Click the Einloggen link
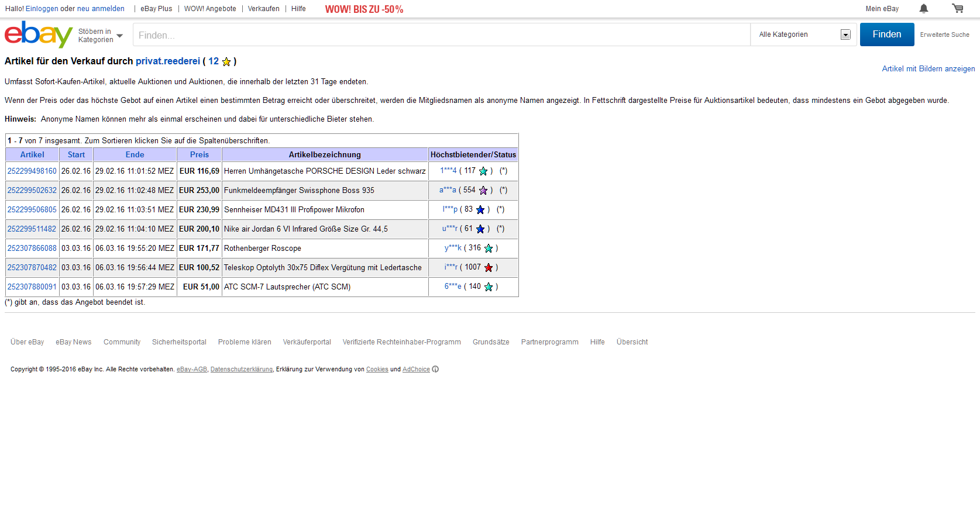The width and height of the screenshot is (980, 531). tap(42, 9)
